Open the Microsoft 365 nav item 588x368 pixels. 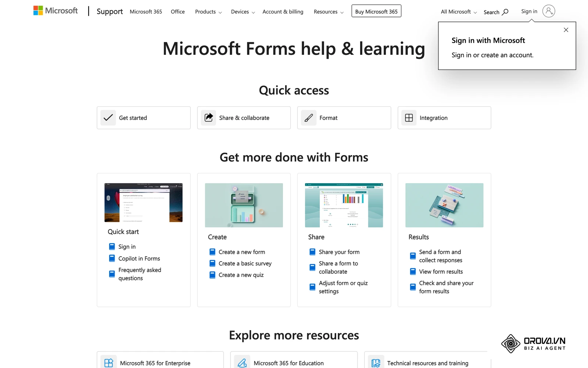(146, 12)
